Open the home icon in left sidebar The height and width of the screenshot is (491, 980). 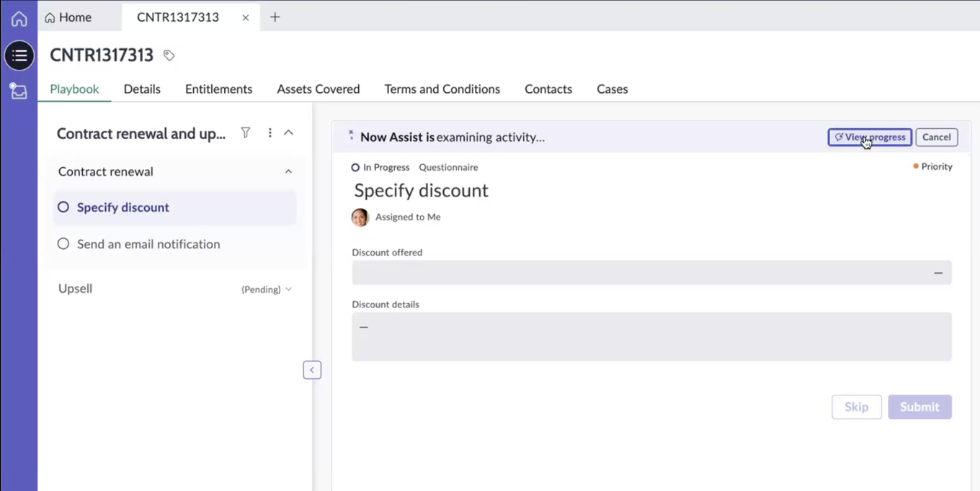19,19
